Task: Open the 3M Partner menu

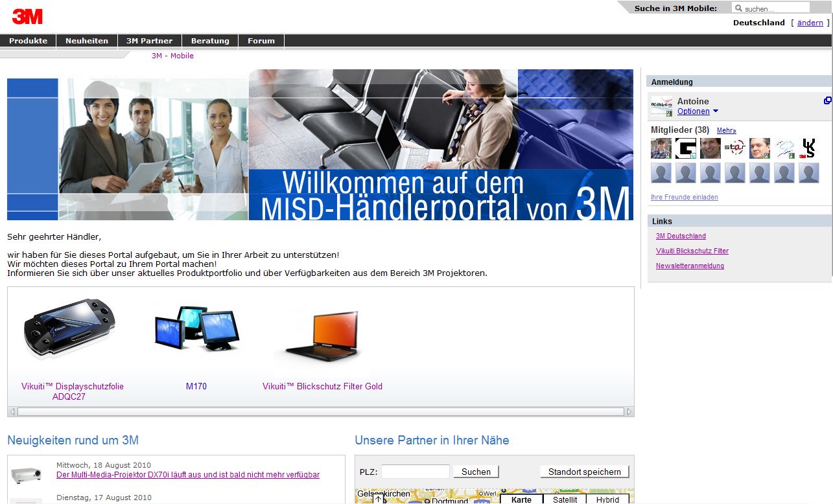Action: 150,41
